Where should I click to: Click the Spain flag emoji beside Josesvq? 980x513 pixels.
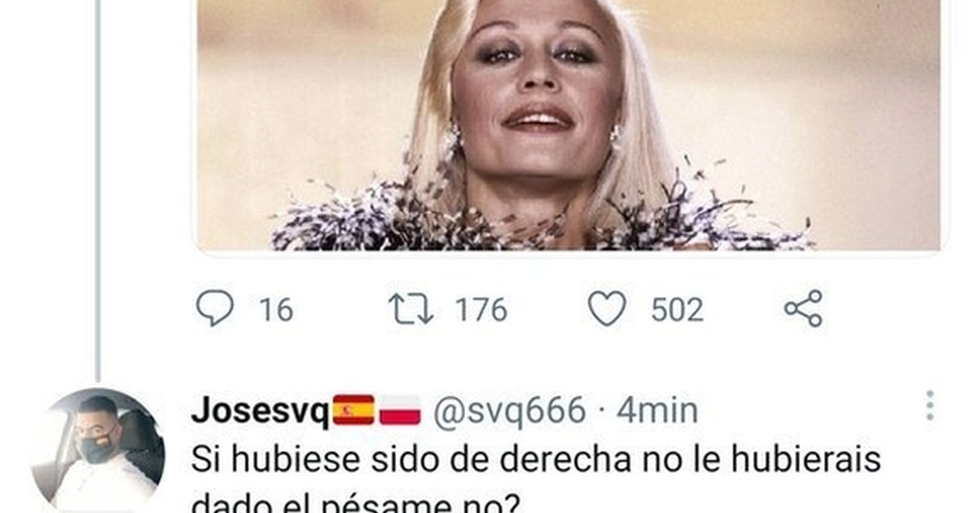[x=353, y=410]
